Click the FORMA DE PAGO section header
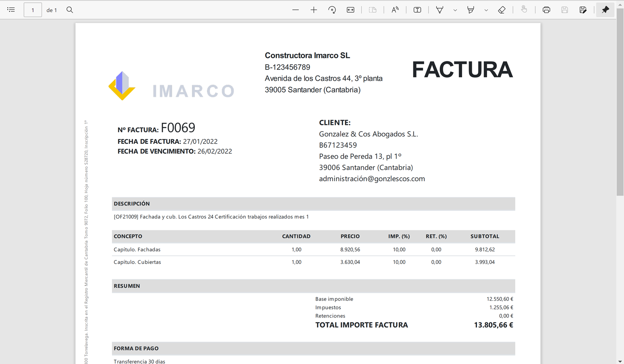624x364 pixels. click(x=136, y=348)
